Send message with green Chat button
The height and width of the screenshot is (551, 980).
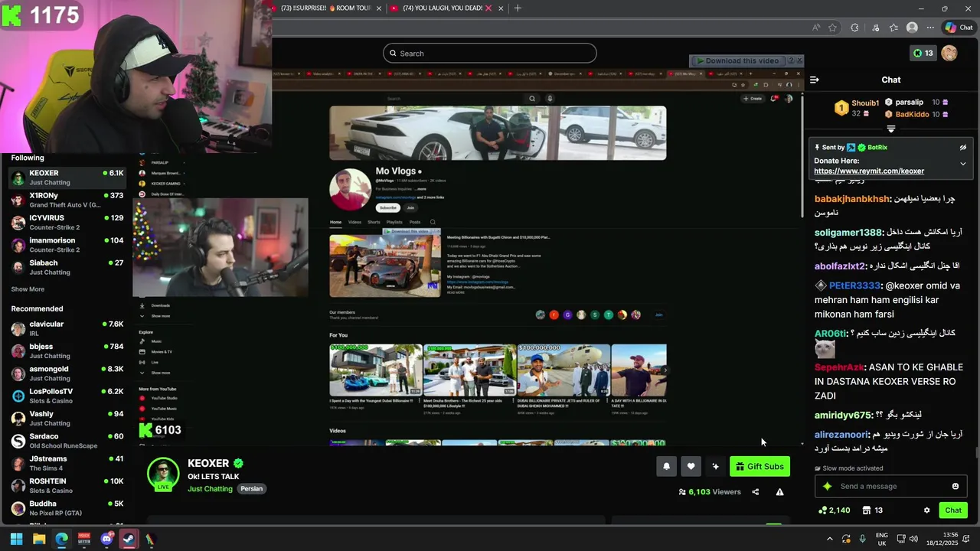point(953,510)
